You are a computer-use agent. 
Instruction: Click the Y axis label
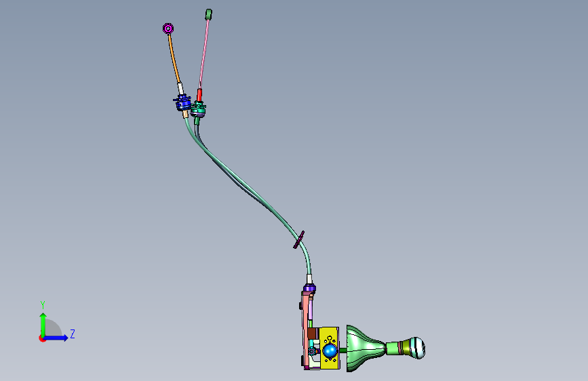point(43,305)
